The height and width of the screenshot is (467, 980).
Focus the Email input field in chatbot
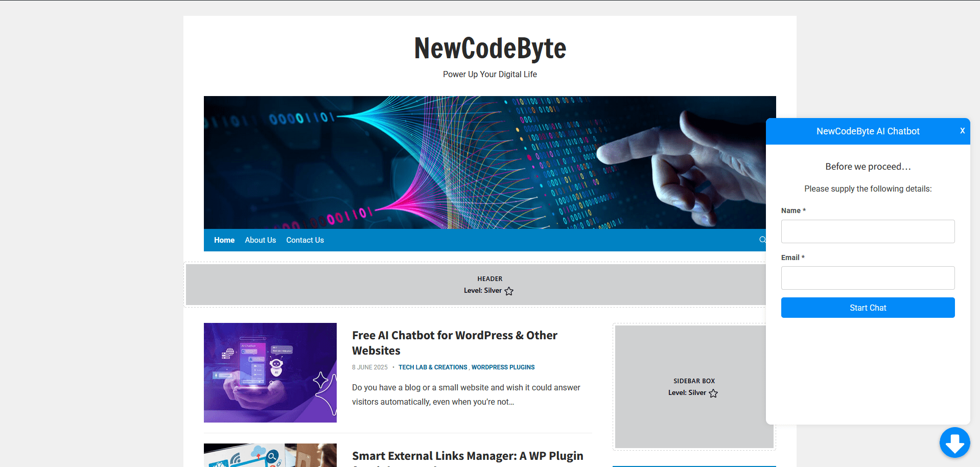pyautogui.click(x=868, y=278)
